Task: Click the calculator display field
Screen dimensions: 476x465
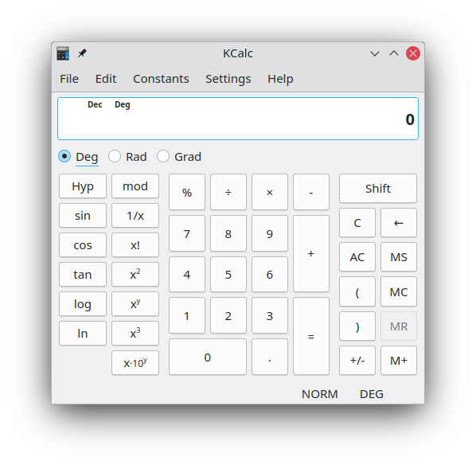Action: (238, 119)
